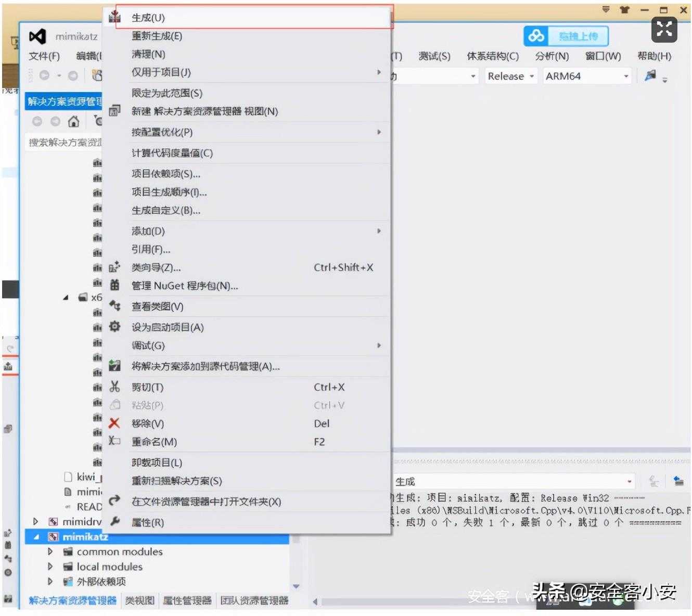Open 分析(N) menu
The height and width of the screenshot is (616, 692).
pos(552,56)
